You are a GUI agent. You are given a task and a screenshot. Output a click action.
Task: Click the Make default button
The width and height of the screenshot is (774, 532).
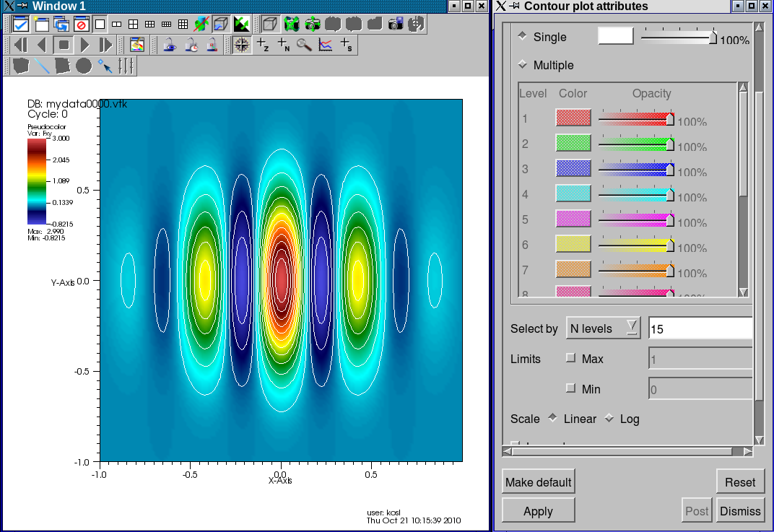click(x=538, y=482)
